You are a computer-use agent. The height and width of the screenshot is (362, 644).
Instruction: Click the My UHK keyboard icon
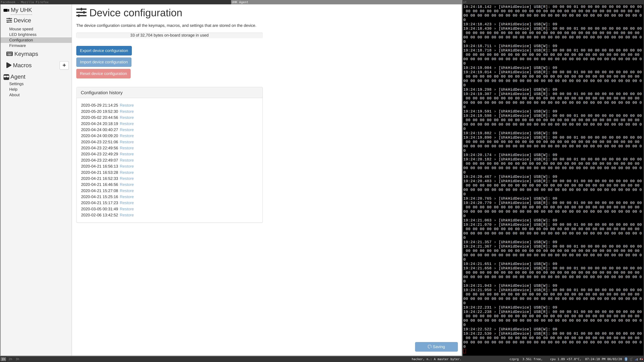point(6,10)
